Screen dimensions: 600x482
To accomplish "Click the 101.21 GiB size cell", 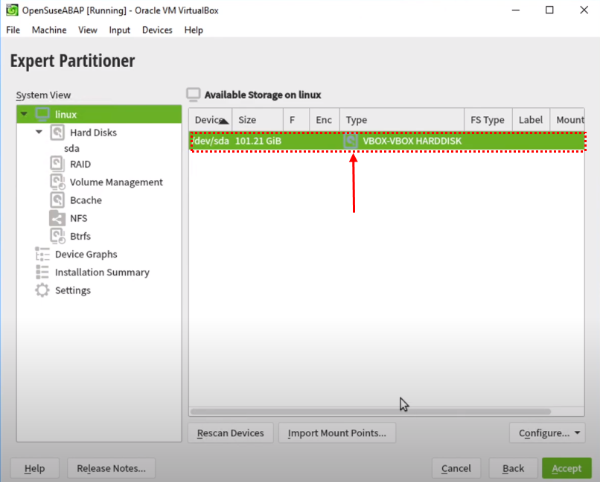I will pyautogui.click(x=258, y=141).
